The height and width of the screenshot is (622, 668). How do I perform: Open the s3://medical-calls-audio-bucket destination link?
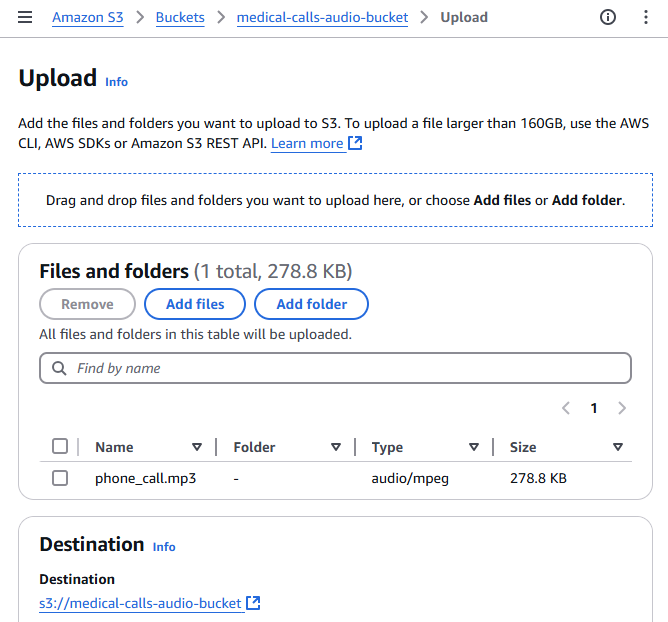click(x=141, y=603)
